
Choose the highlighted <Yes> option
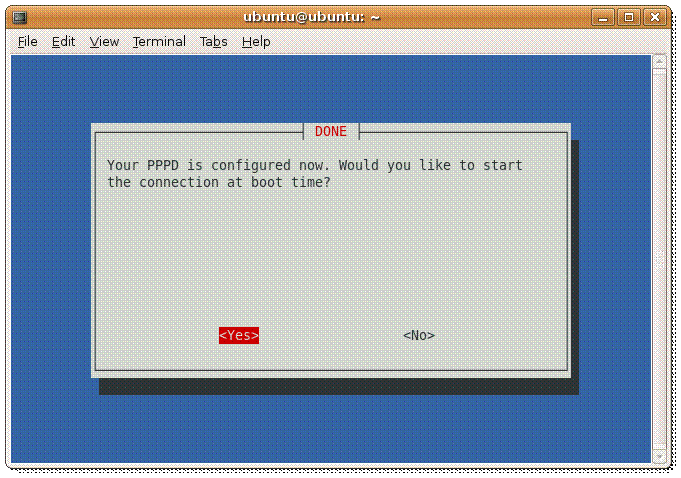239,335
